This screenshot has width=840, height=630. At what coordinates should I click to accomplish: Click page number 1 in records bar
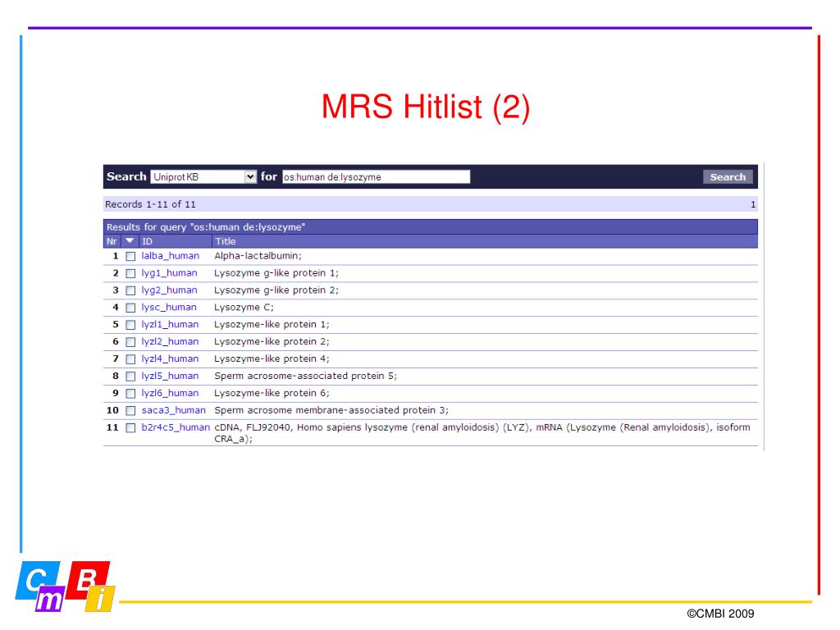click(753, 204)
